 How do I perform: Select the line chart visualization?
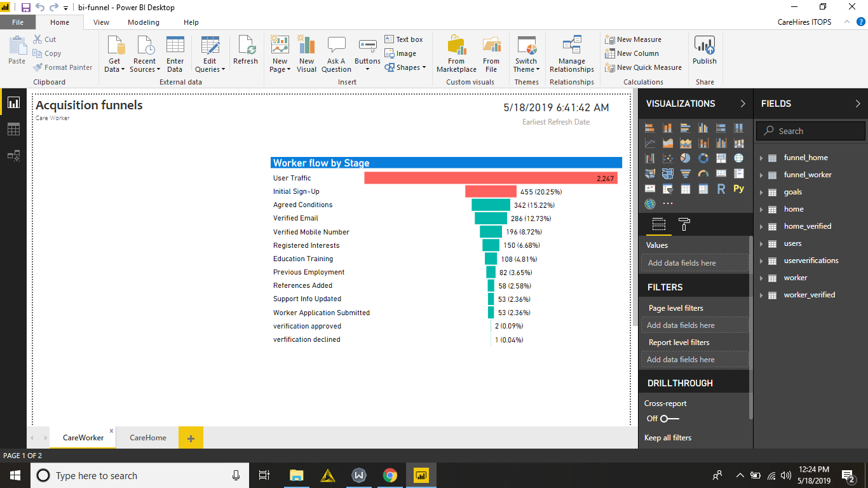pyautogui.click(x=650, y=143)
